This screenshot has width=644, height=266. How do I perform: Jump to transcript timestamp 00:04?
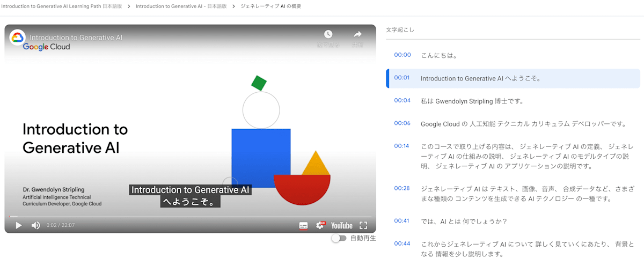[402, 100]
